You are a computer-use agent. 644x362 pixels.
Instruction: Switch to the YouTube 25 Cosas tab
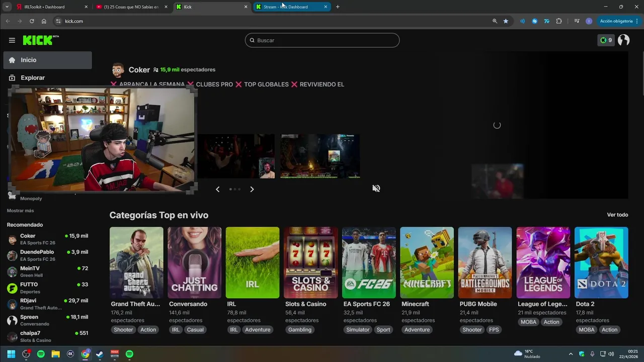click(132, 7)
